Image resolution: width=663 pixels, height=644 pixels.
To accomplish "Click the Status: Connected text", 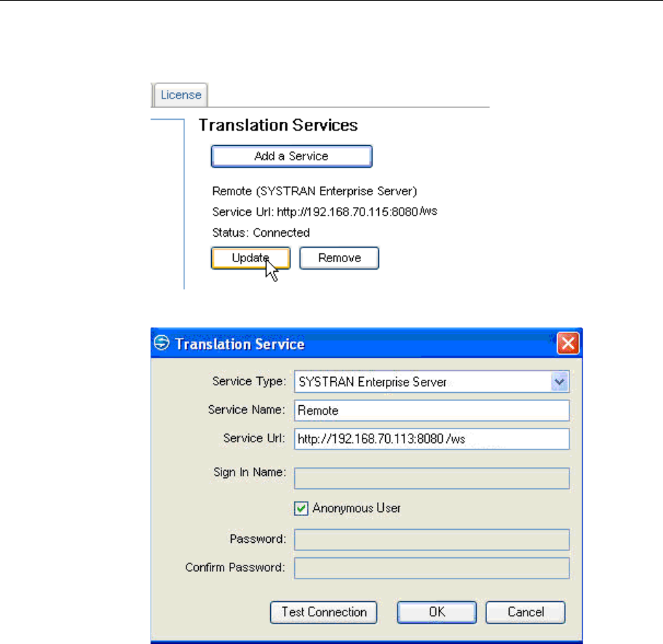I will (261, 233).
